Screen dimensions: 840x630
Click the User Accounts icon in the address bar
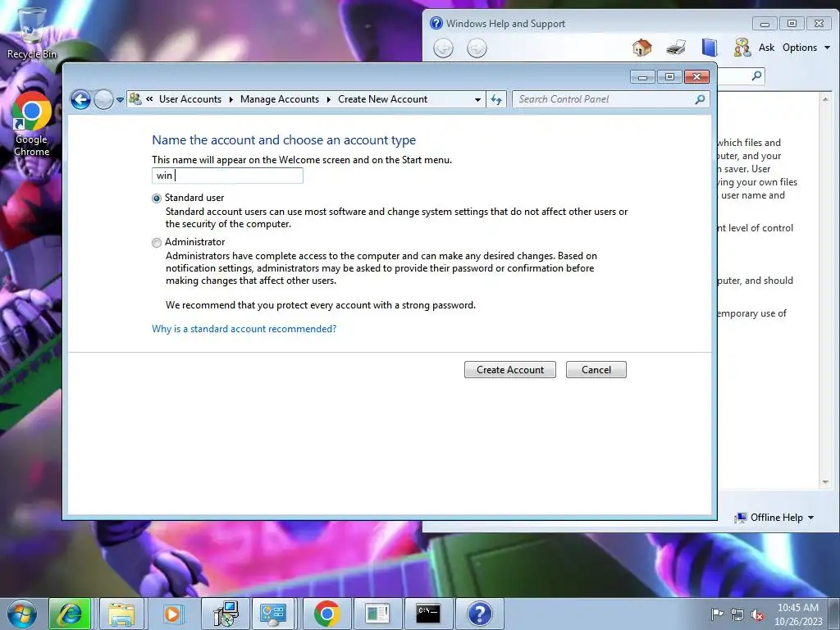[135, 99]
